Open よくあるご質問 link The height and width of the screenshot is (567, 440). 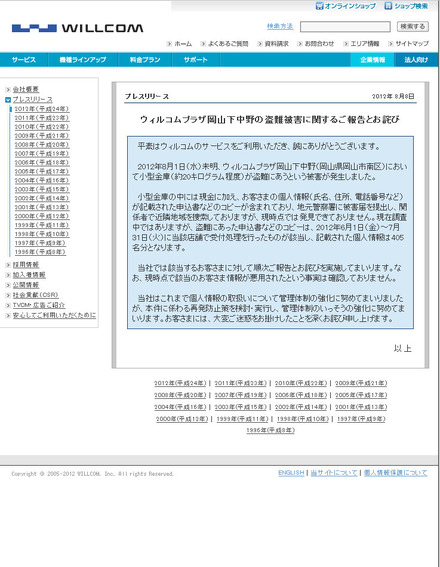pos(228,44)
